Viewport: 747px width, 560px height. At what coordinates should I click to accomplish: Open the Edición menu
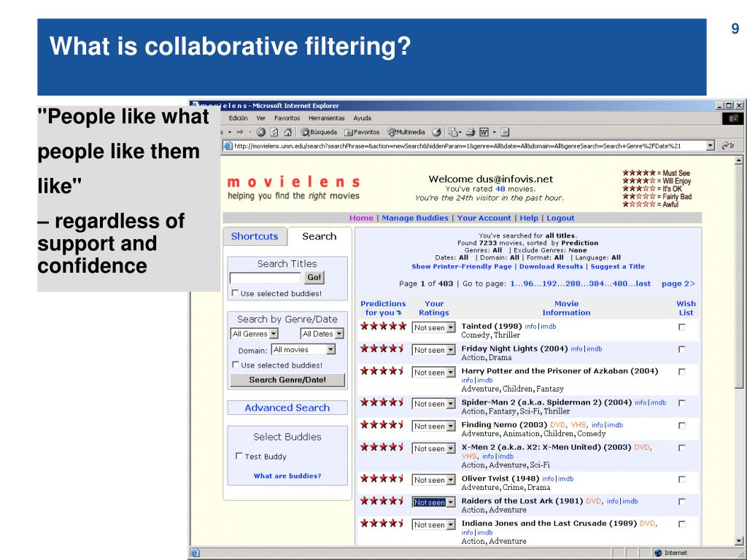239,118
